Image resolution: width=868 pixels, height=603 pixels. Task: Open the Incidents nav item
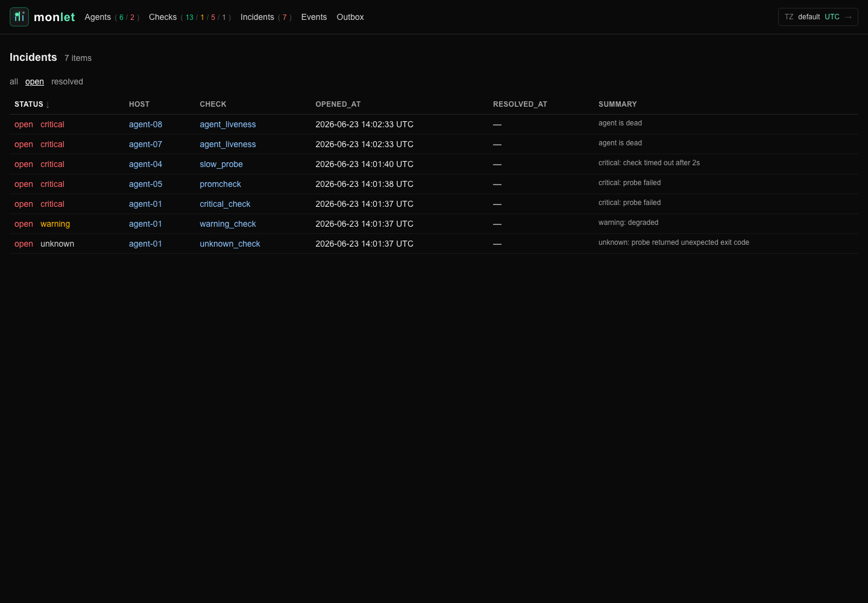[x=257, y=17]
